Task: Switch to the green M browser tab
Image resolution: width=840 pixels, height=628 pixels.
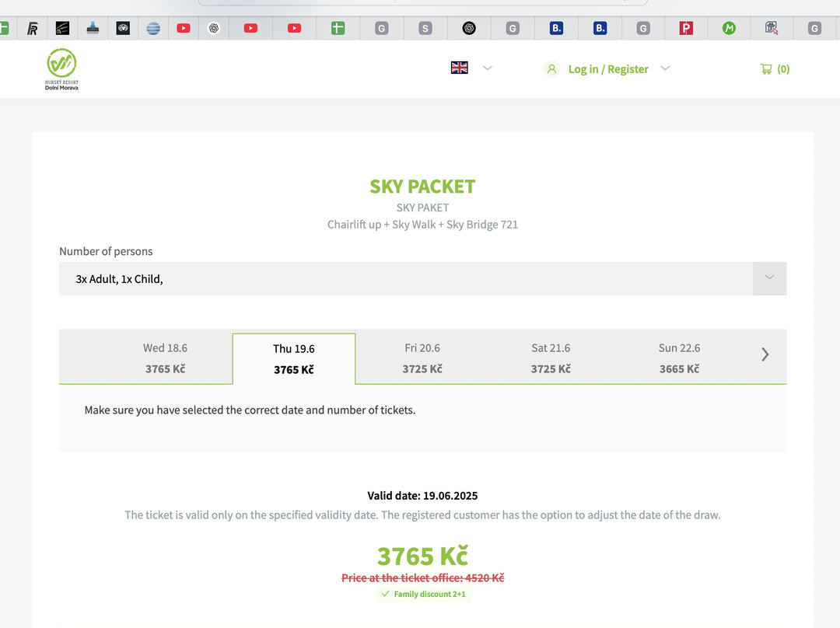Action: click(x=729, y=28)
